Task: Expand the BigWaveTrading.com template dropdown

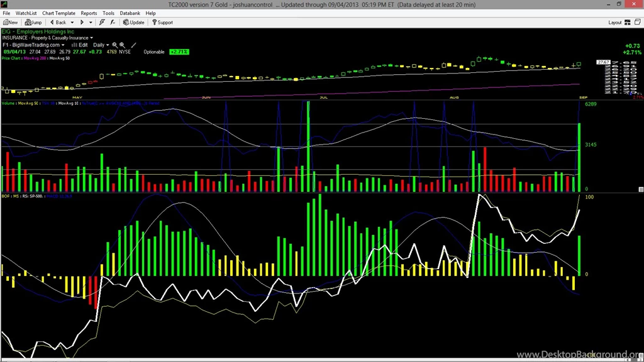Action: [x=64, y=45]
